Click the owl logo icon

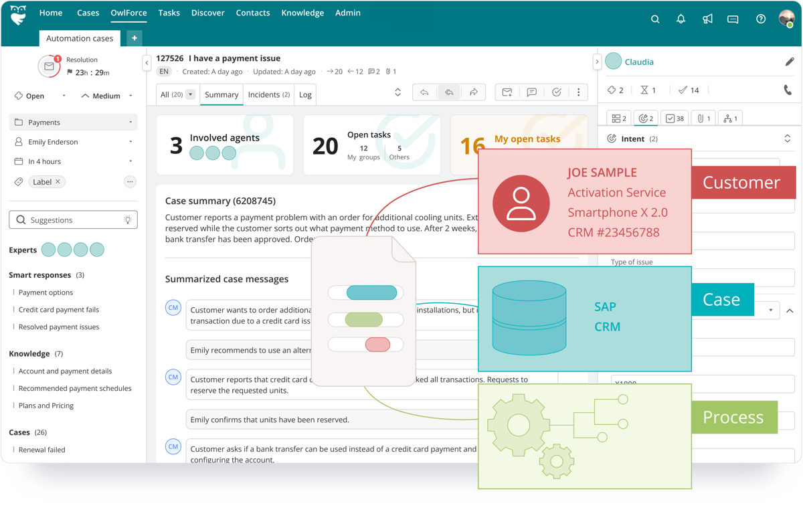19,15
